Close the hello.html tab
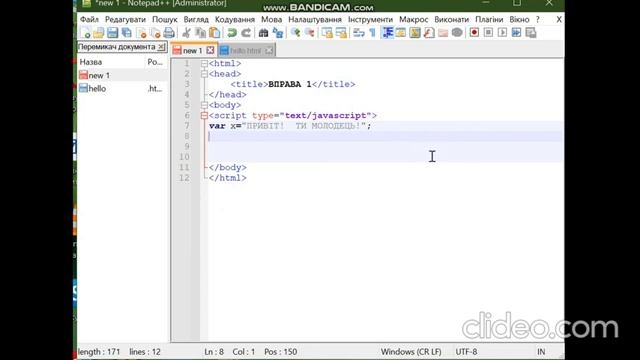Screen dimensions: 640x360 (269, 51)
